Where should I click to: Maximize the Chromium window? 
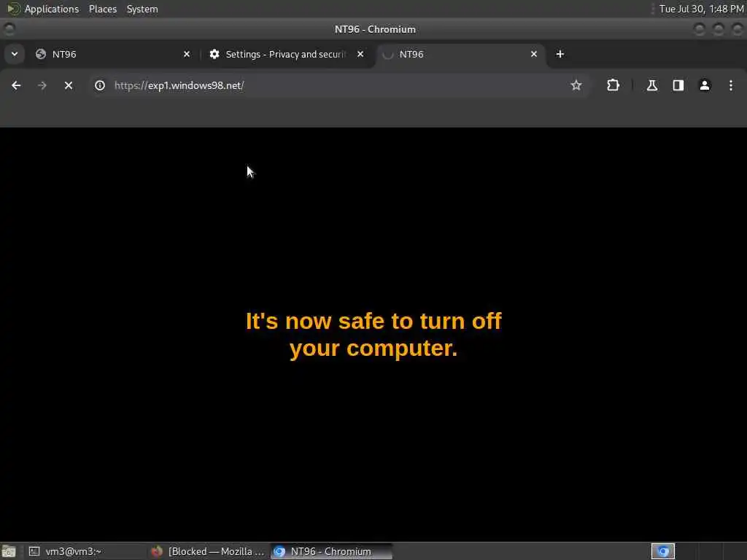pyautogui.click(x=719, y=29)
